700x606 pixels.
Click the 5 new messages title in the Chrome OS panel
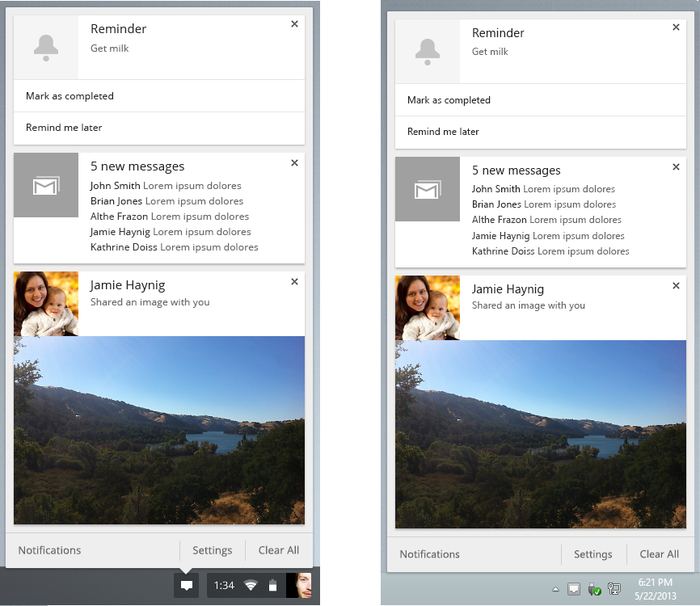(137, 166)
